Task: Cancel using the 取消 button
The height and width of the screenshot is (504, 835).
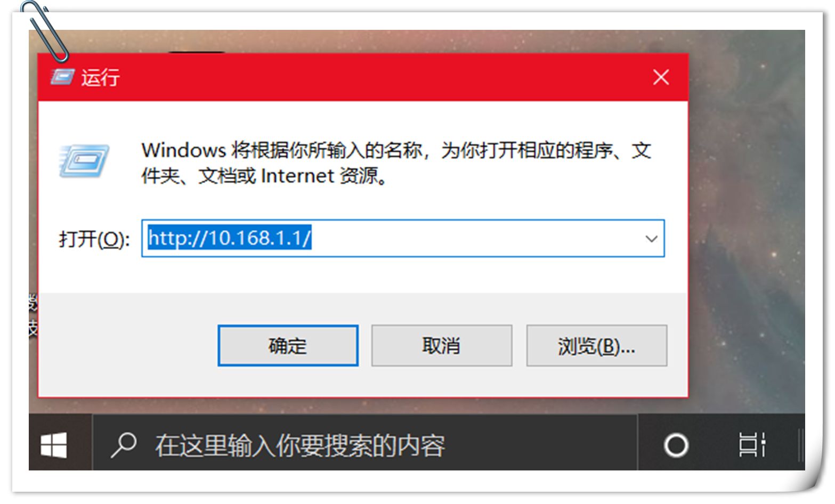Action: click(x=441, y=346)
